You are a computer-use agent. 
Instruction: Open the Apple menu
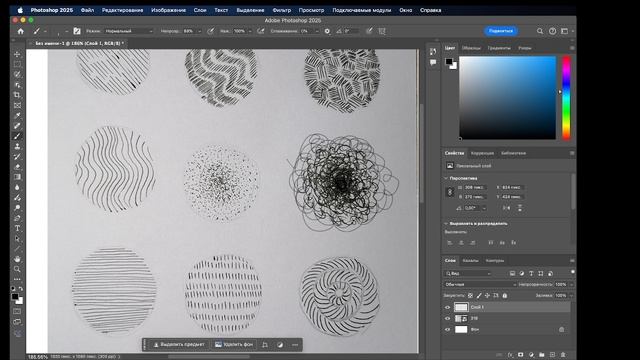point(20,10)
